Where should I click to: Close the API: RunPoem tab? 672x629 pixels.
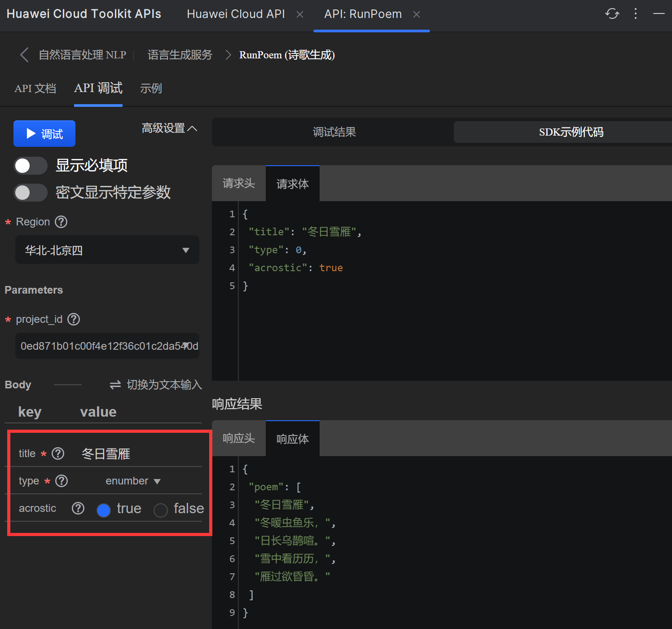[x=417, y=14]
